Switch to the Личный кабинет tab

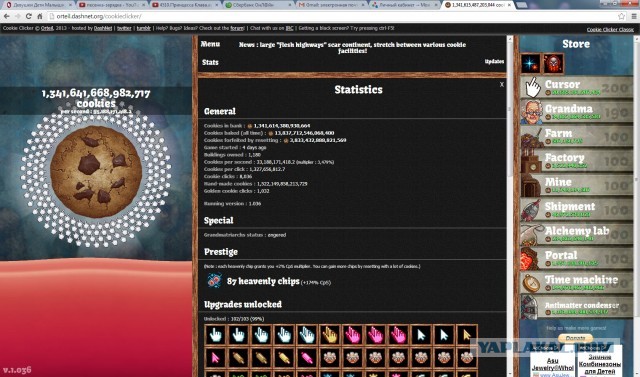[404, 5]
